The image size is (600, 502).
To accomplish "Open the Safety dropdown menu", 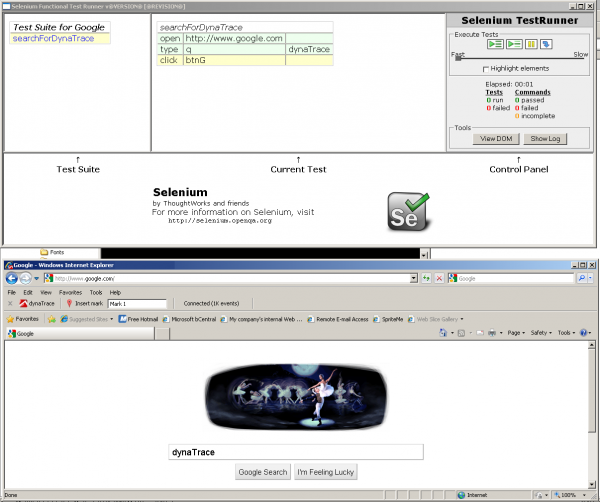I will tap(541, 333).
